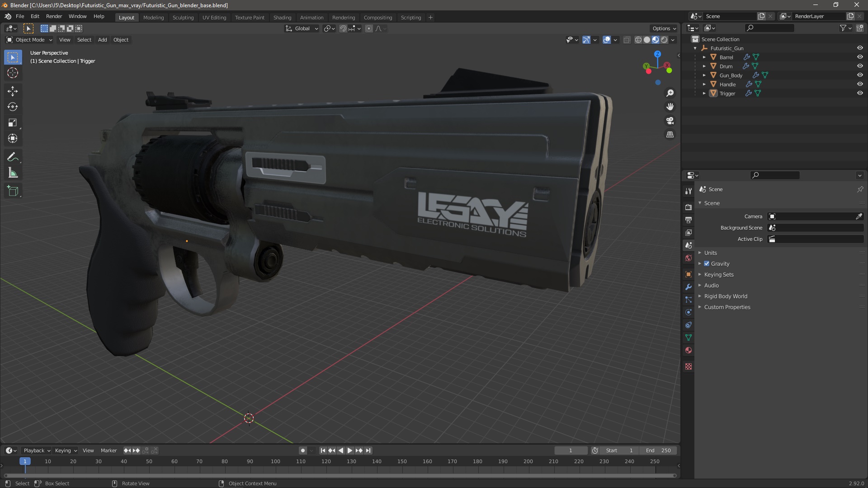Screen dimensions: 868x488
Task: Hide the Drum object in outliner
Action: pos(860,66)
